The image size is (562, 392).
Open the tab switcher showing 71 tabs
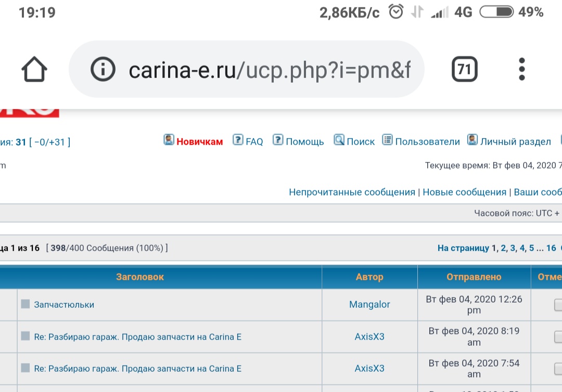464,69
